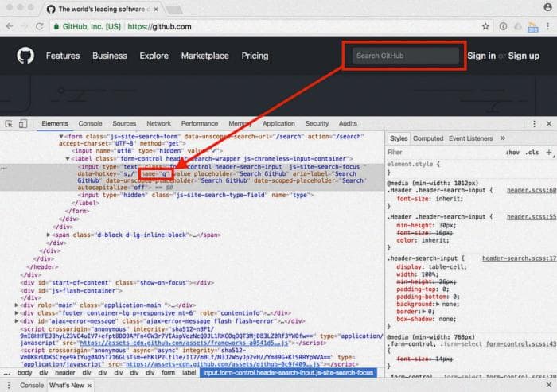Expand the div role main node
The height and width of the screenshot is (392, 557).
pyautogui.click(x=17, y=305)
